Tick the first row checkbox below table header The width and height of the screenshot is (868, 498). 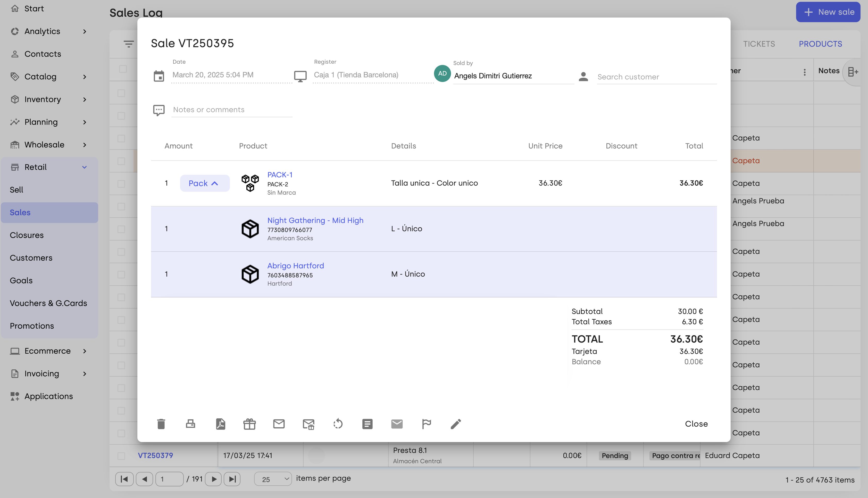click(x=121, y=93)
